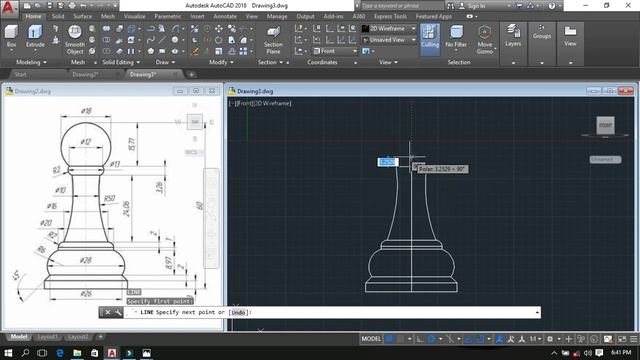Open the 2D Wireframe visual style dropdown

click(389, 29)
